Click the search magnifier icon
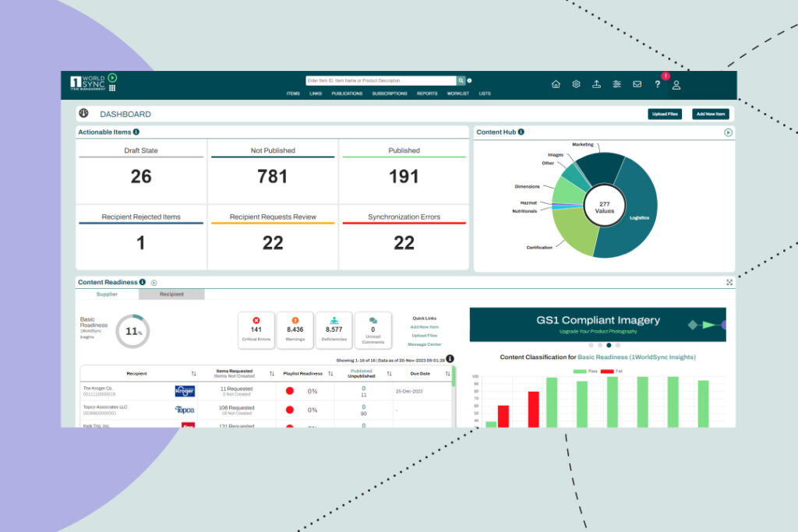The height and width of the screenshot is (532, 798). click(x=460, y=80)
